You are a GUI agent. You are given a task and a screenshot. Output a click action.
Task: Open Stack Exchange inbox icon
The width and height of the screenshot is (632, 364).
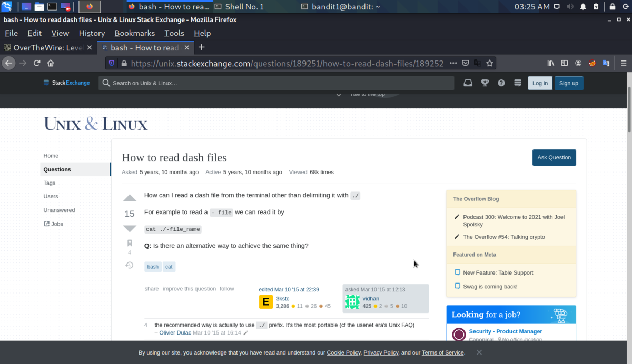[x=468, y=83]
